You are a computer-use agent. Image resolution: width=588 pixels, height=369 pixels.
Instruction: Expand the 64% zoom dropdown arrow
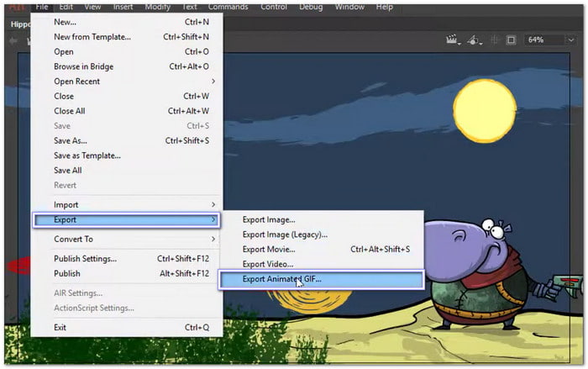point(570,40)
